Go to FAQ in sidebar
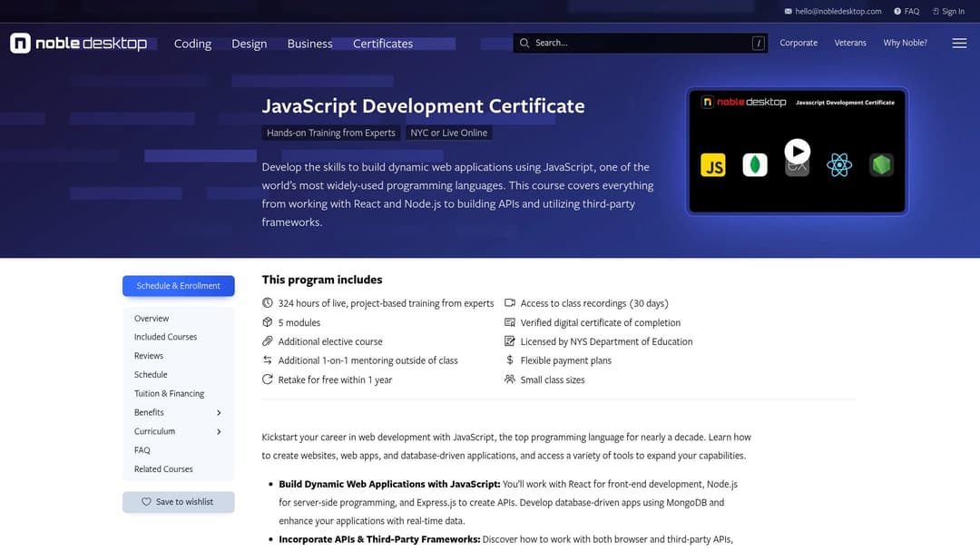Image resolution: width=980 pixels, height=552 pixels. click(142, 450)
